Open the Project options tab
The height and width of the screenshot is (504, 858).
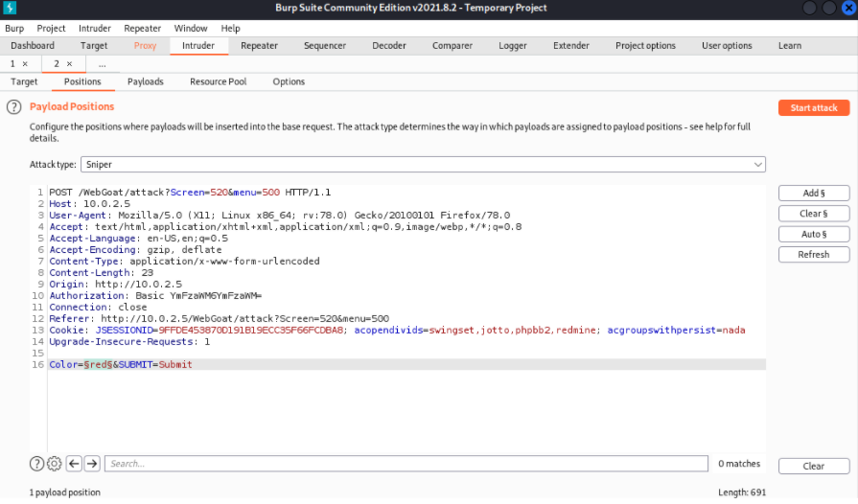click(645, 46)
